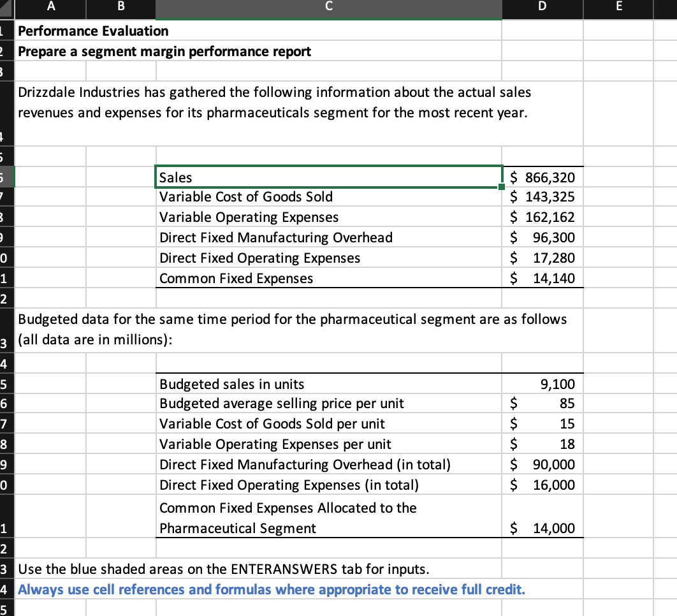Click the Select All corner above row headers
Image resolution: width=677 pixels, height=616 pixels.
[6, 9]
